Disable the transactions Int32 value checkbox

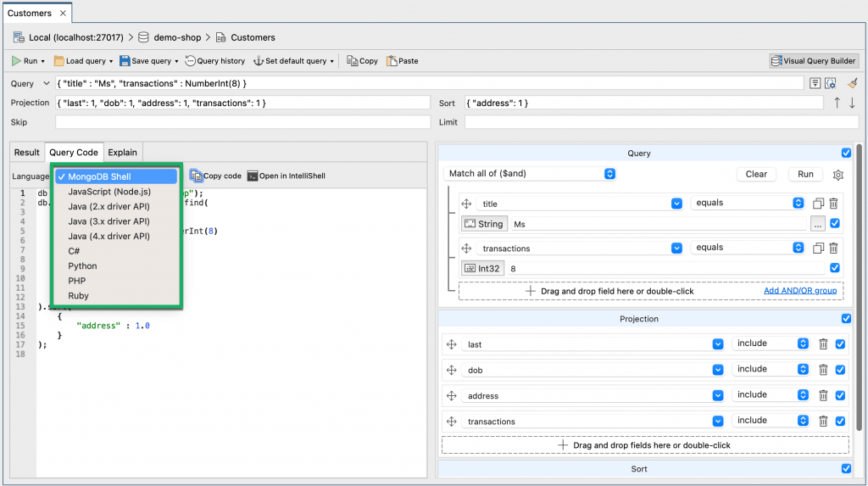tap(835, 268)
